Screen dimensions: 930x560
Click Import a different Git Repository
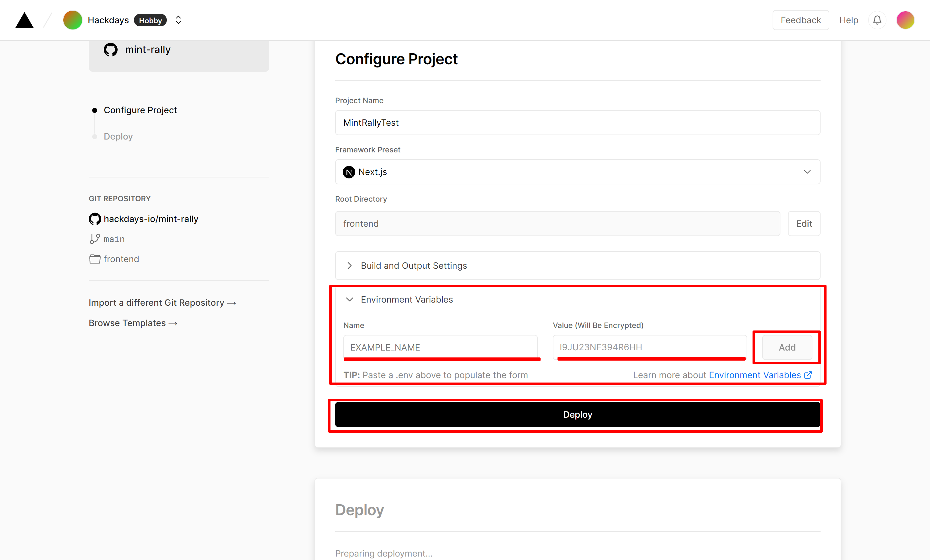[x=162, y=303]
